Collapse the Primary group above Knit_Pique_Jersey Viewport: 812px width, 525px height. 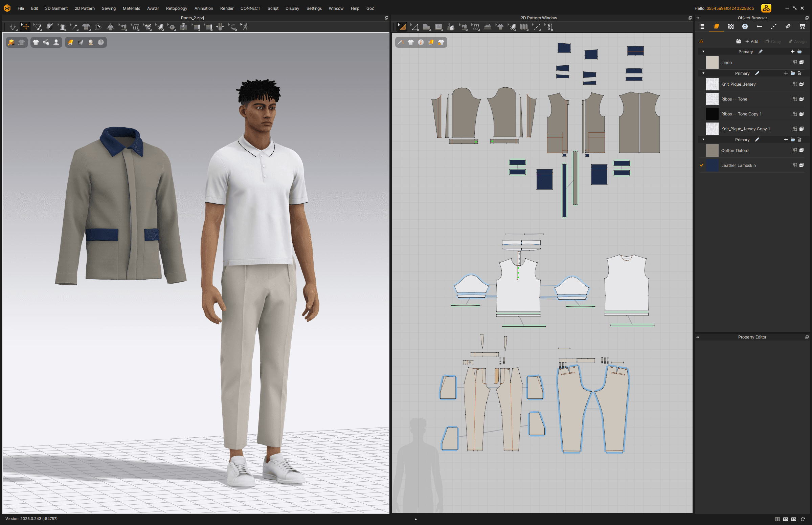703,73
